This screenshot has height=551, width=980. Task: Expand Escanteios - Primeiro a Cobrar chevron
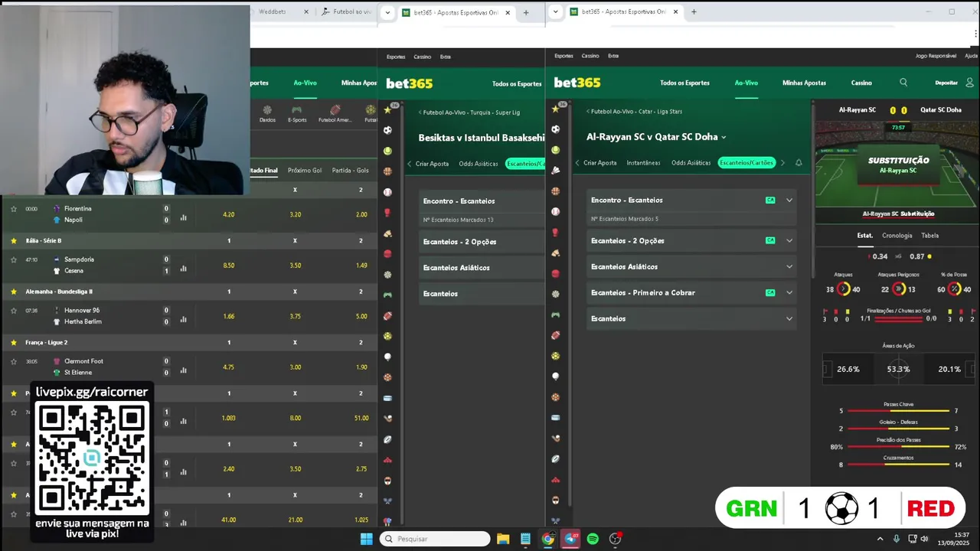click(x=789, y=292)
